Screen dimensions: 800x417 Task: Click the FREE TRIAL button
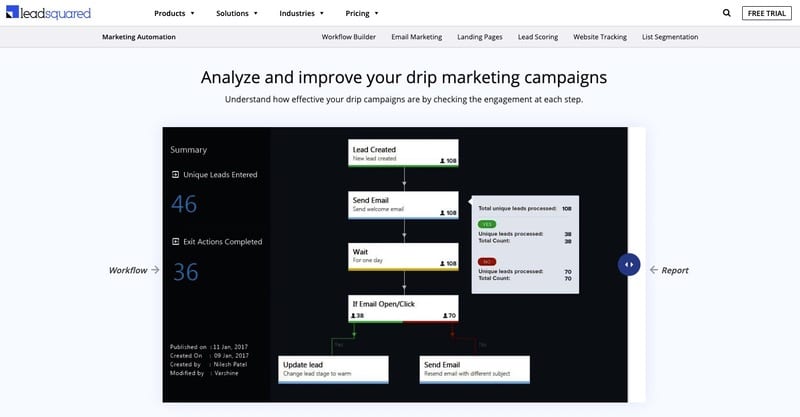[x=766, y=13]
